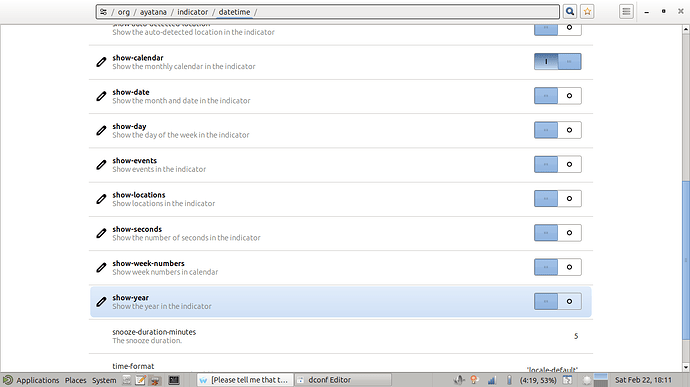Click the pencil icon next to show-year

tap(101, 302)
